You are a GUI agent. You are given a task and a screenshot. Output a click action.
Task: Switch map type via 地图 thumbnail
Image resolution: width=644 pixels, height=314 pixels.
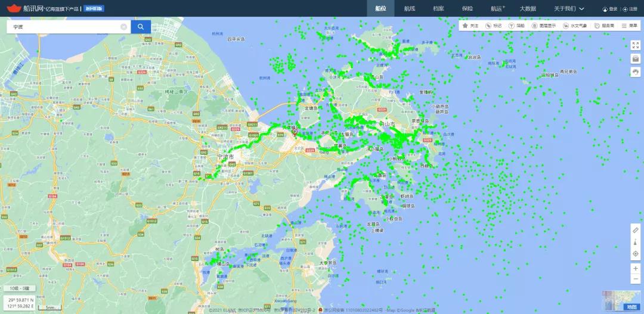621,300
